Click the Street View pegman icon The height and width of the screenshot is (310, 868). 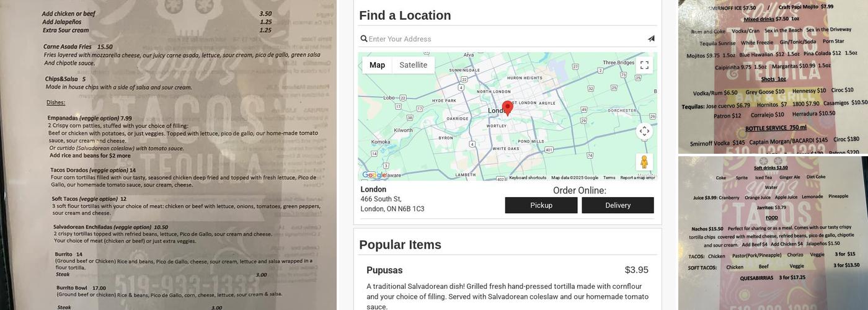[644, 162]
